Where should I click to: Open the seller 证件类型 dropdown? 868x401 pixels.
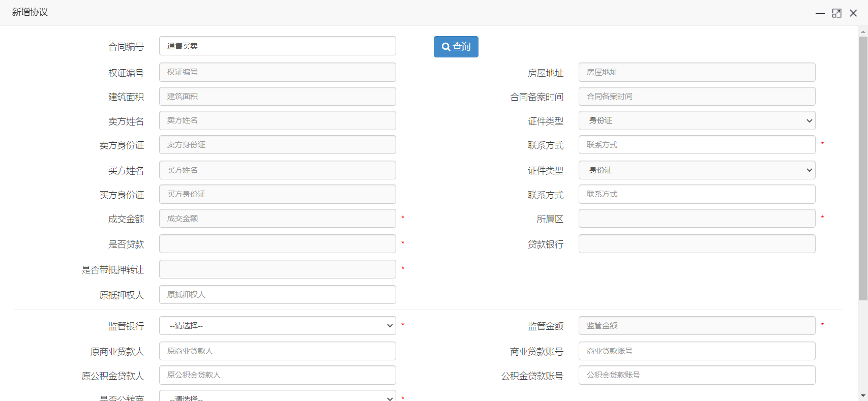[697, 120]
